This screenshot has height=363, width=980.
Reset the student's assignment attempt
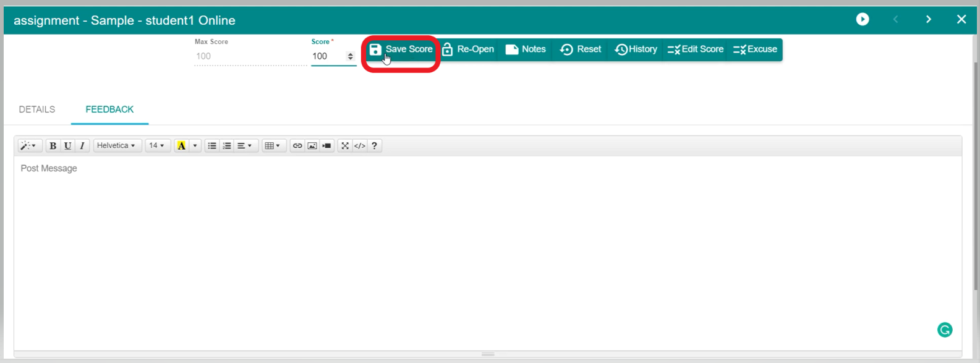pos(581,49)
